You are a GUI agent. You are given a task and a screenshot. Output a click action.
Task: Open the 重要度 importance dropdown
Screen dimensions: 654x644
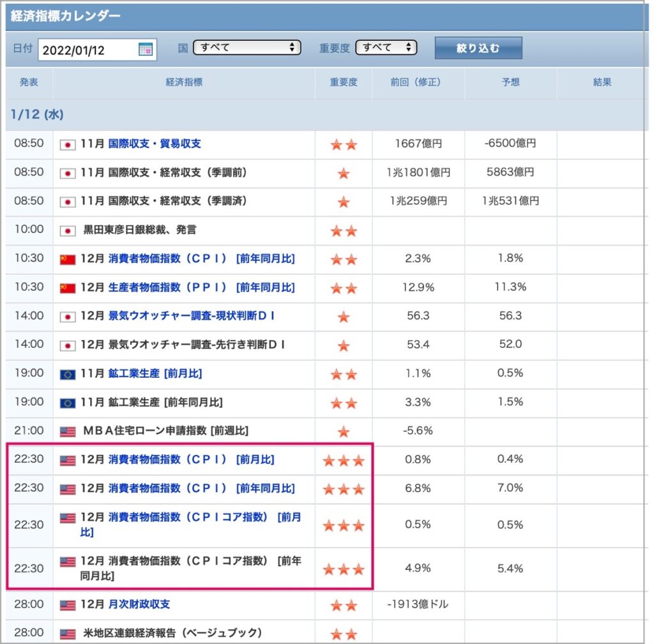coord(386,47)
